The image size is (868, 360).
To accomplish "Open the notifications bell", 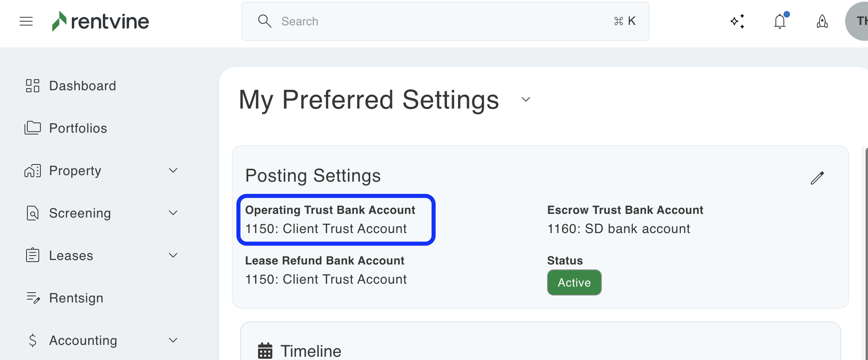I will (780, 21).
